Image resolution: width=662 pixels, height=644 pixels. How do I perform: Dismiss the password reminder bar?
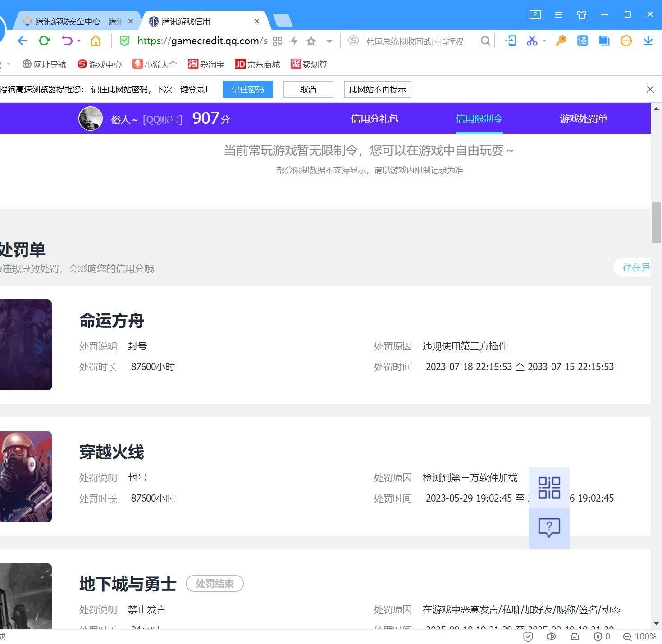tap(650, 89)
